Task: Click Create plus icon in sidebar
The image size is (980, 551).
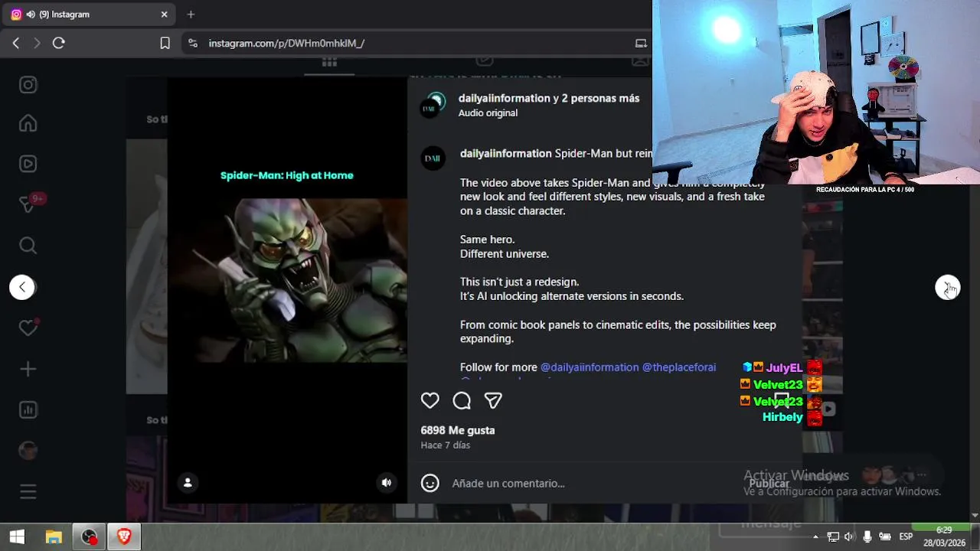Action: [28, 369]
